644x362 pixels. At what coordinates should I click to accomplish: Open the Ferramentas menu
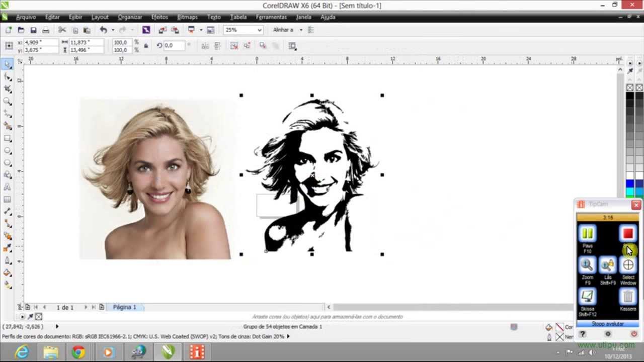[271, 17]
